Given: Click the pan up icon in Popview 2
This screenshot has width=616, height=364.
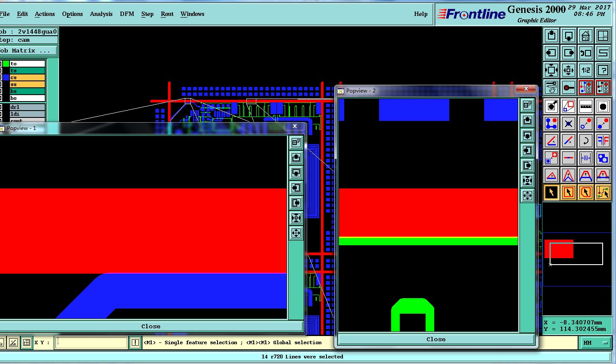Looking at the screenshot, I should 528,120.
